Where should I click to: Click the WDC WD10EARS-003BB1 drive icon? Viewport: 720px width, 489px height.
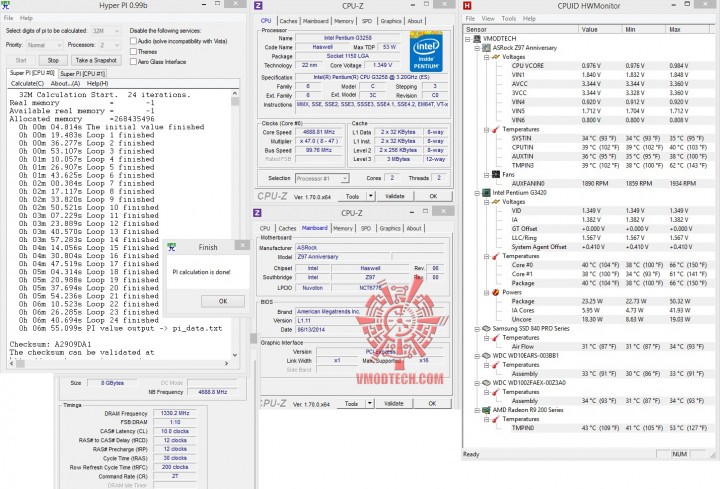[x=487, y=355]
